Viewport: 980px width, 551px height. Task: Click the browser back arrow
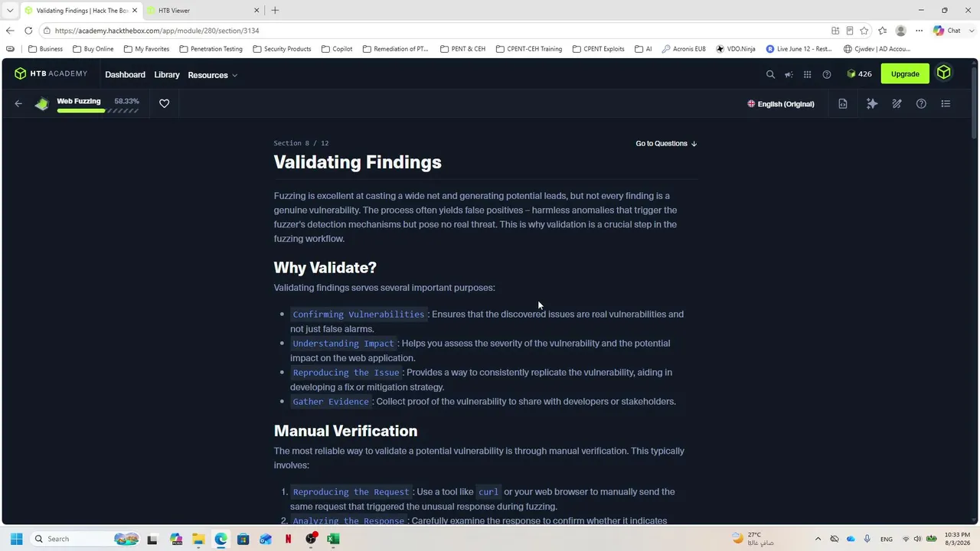(9, 31)
